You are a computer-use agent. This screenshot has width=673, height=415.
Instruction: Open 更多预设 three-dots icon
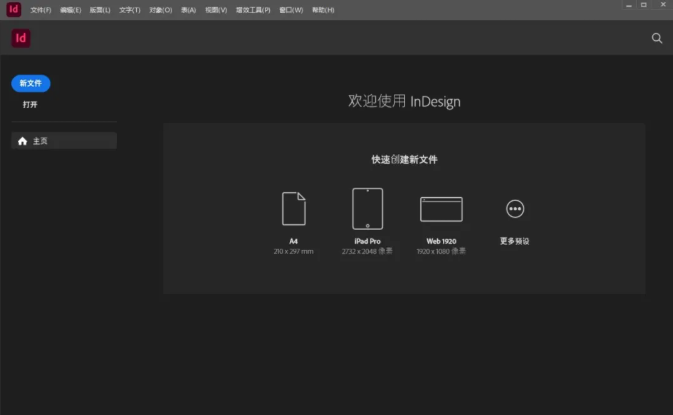pos(515,209)
